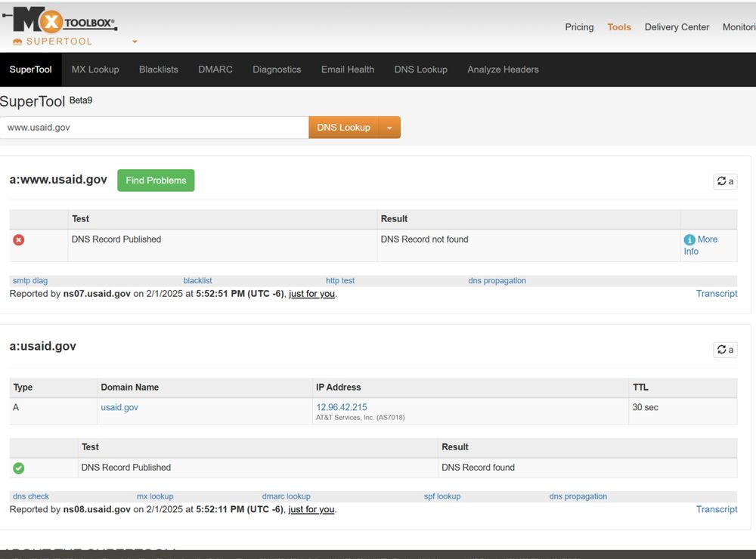This screenshot has width=756, height=559.
Task: Run the orange DNS Lookup button
Action: pos(344,128)
